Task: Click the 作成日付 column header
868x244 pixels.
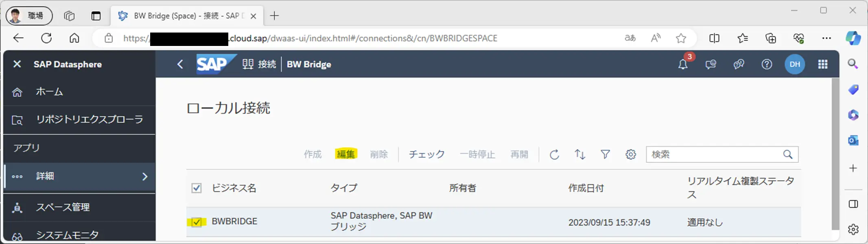Action: pos(586,188)
